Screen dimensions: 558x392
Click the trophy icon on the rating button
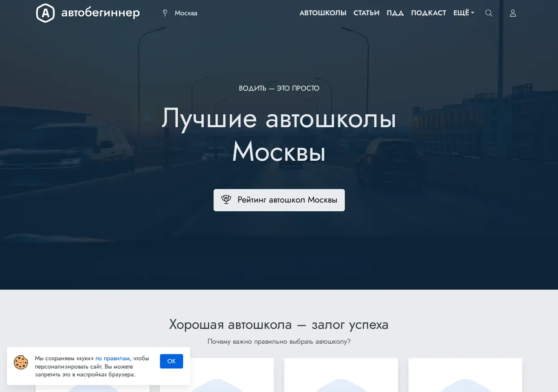click(226, 200)
